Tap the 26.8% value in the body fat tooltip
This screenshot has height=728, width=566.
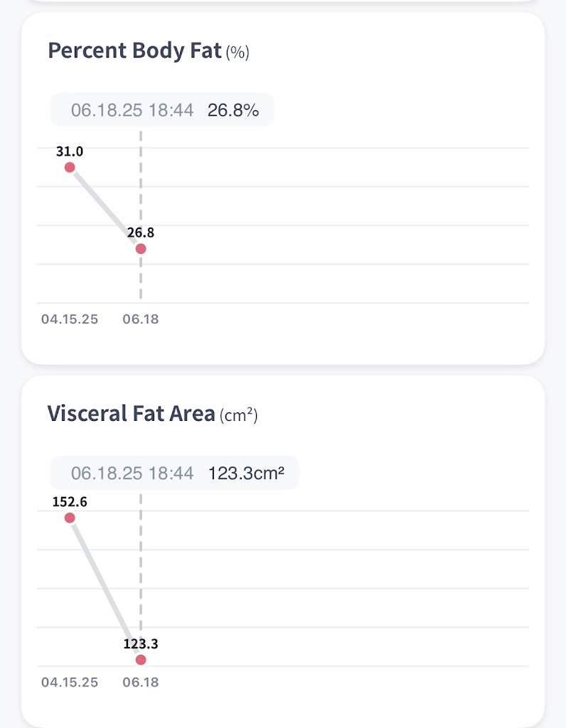(x=233, y=110)
